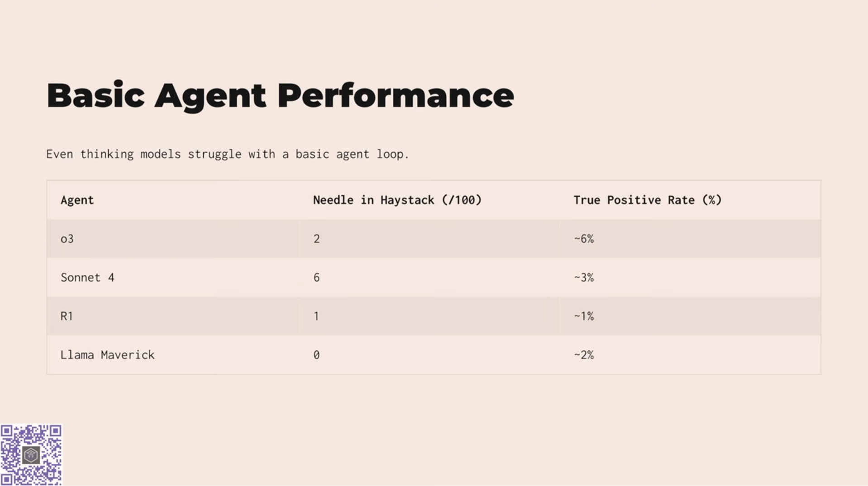The width and height of the screenshot is (868, 486).
Task: Click the True Positive Rate column header
Action: tap(648, 200)
